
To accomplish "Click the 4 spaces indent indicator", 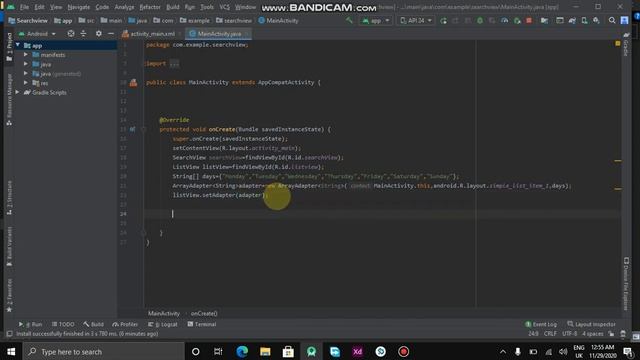I will [x=592, y=333].
